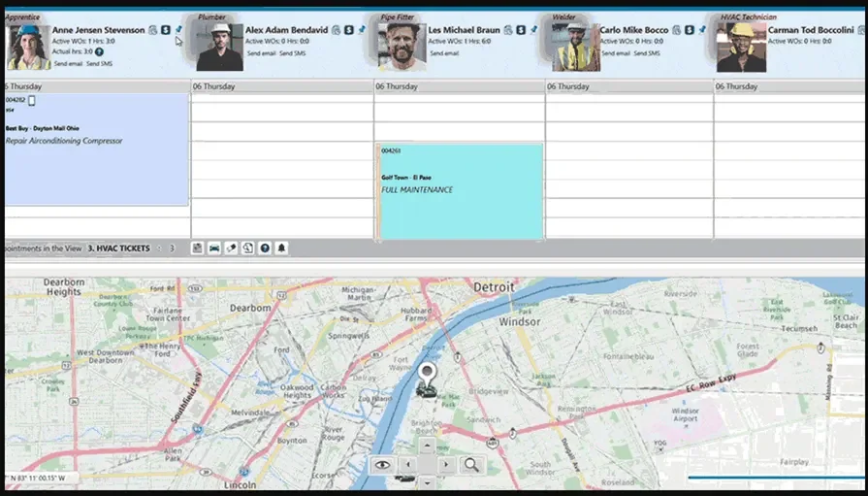Image resolution: width=868 pixels, height=496 pixels.
Task: Click the fingerprint icon beside Les Michael Braun
Action: [508, 30]
